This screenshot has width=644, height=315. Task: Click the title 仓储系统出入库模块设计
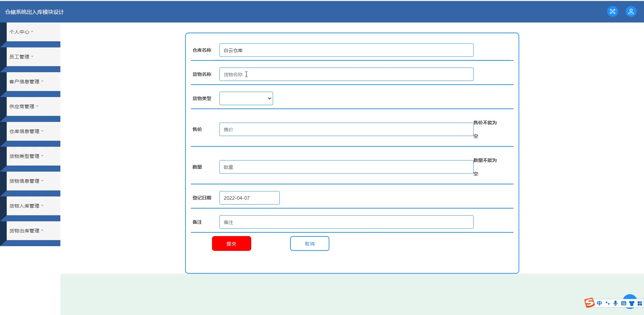pyautogui.click(x=35, y=12)
